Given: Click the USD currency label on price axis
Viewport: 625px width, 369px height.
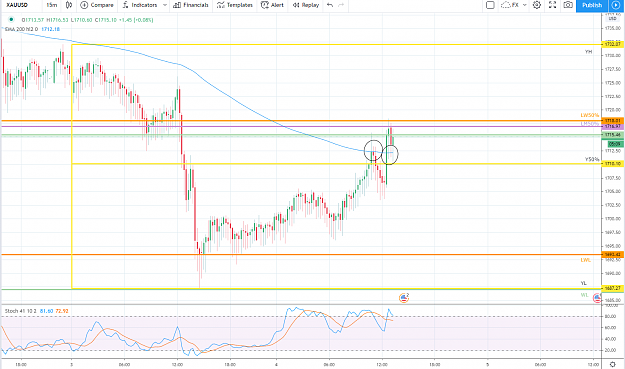Looking at the screenshot, I should click(x=612, y=19).
